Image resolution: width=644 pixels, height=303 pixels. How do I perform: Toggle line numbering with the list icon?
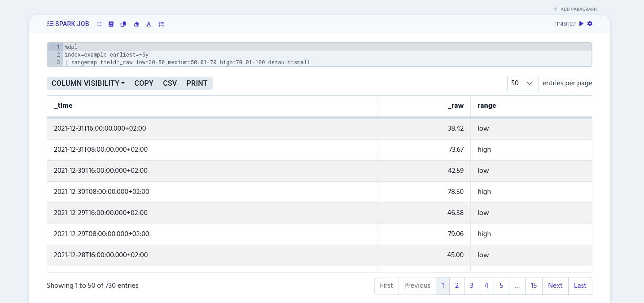(161, 24)
